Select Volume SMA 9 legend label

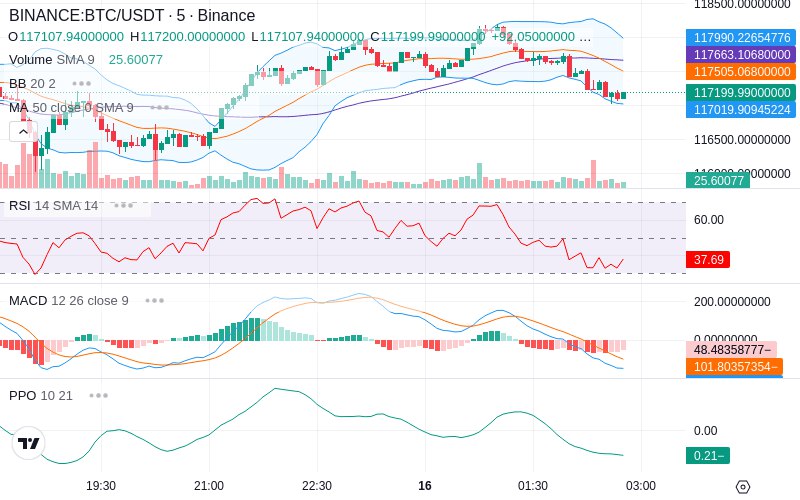[52, 60]
